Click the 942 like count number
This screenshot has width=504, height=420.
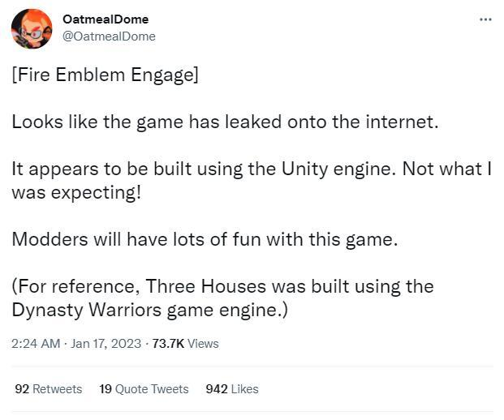217,389
